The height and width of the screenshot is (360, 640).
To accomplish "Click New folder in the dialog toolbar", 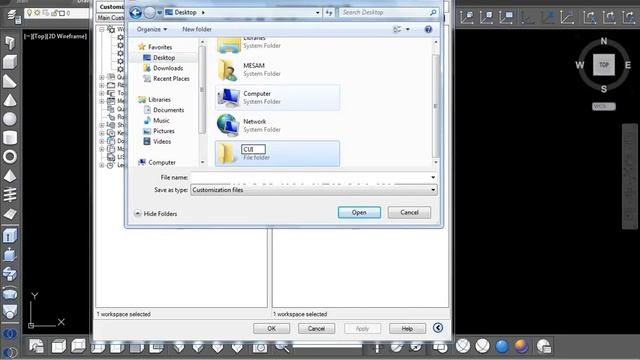I will tap(197, 29).
